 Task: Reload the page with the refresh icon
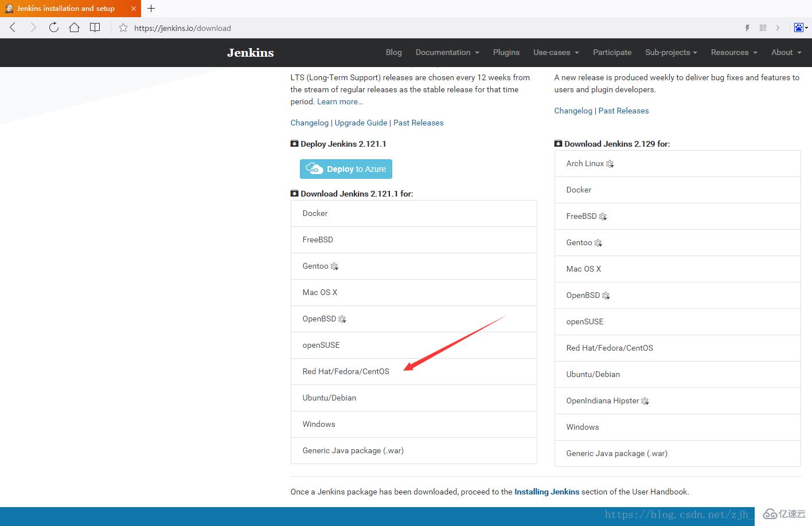point(54,28)
